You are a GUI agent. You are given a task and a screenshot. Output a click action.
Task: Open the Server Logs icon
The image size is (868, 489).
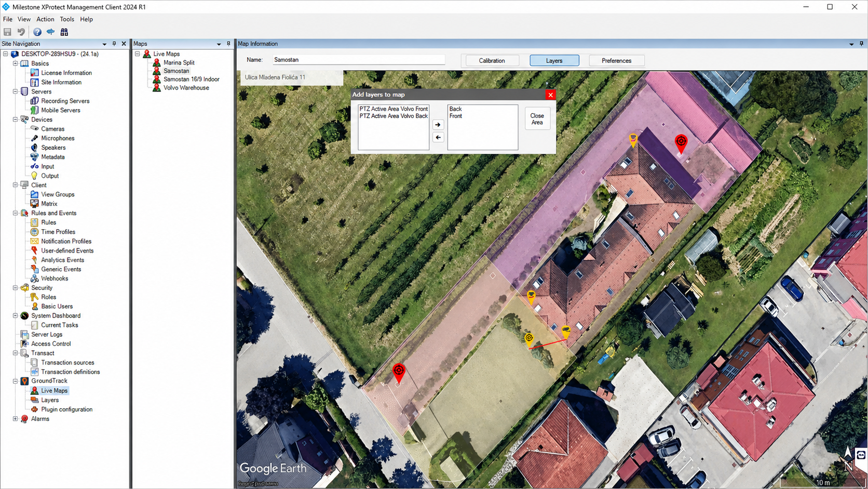point(24,335)
